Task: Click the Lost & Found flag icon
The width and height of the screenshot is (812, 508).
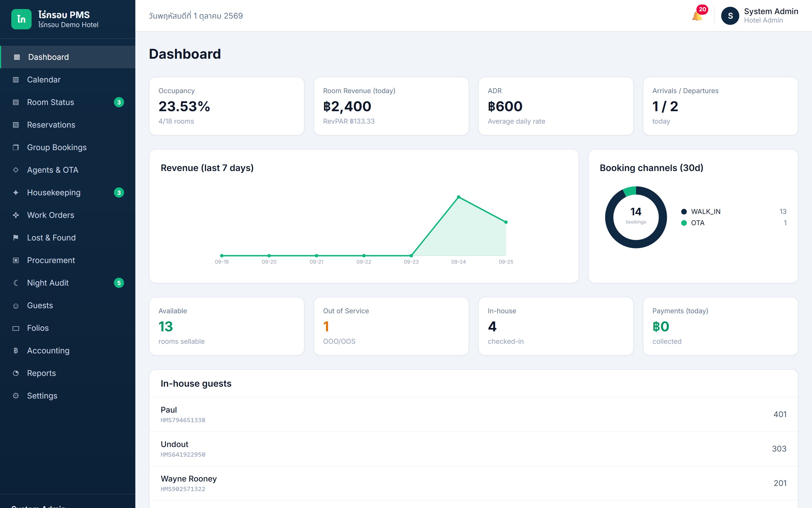Action: point(16,238)
